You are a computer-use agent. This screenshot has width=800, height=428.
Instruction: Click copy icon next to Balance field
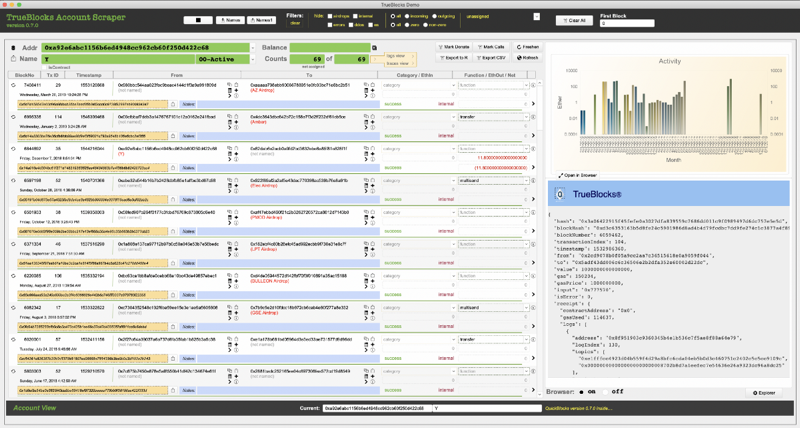click(374, 47)
